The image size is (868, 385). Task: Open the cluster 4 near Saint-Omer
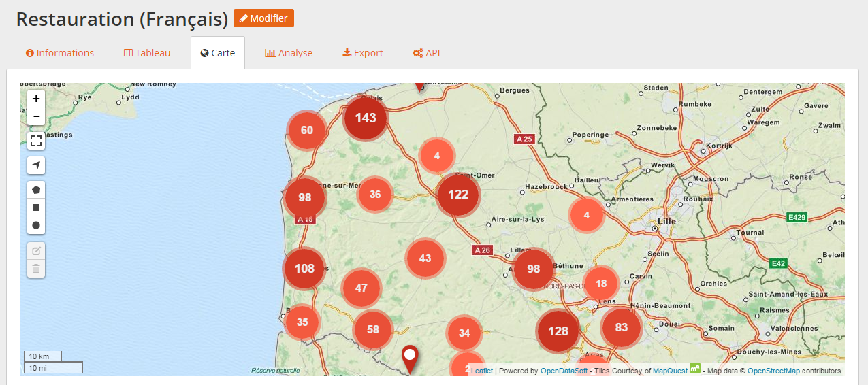[x=437, y=156]
